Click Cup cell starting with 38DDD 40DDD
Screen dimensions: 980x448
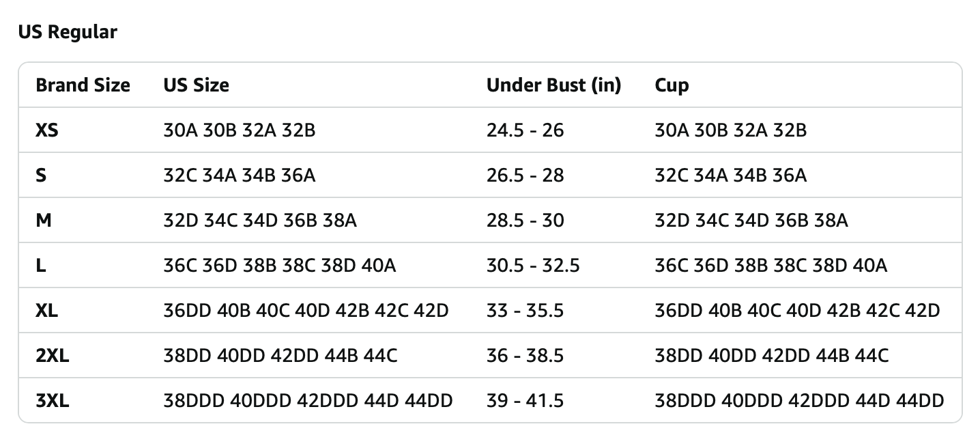[x=799, y=400]
